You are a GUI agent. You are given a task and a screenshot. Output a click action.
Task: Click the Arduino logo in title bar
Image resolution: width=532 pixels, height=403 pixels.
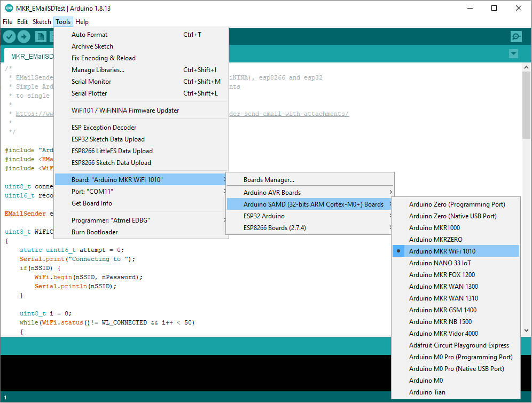[x=9, y=8]
